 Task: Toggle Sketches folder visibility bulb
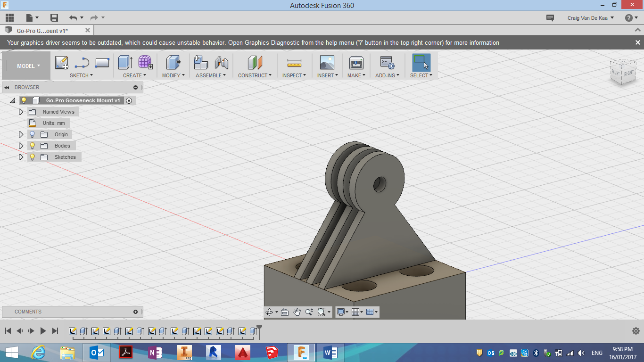32,157
